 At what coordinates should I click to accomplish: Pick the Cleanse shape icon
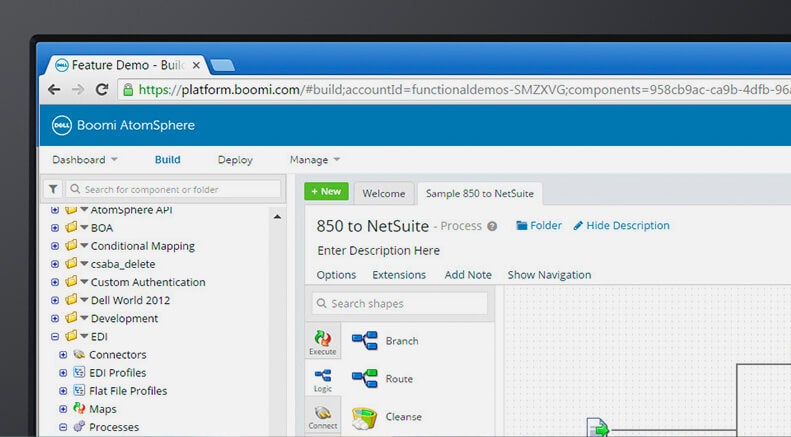point(364,418)
